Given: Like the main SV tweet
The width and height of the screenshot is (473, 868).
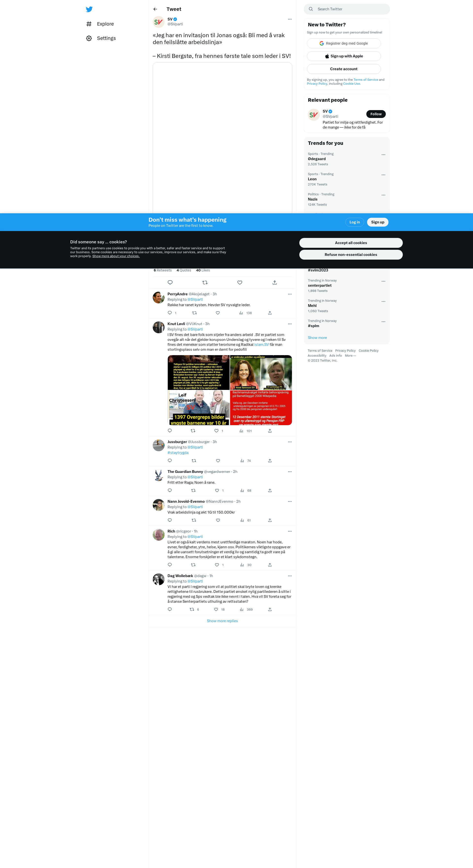Looking at the screenshot, I should (x=240, y=282).
